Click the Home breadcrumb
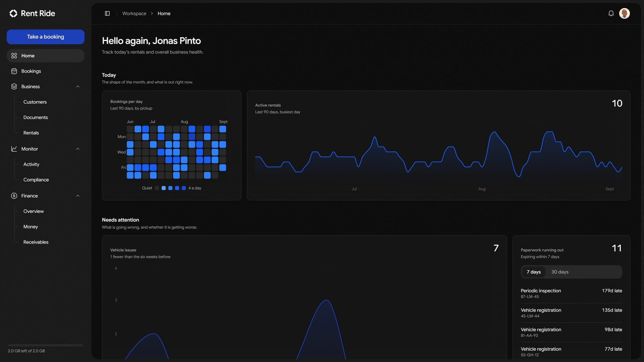Screen dimensions: 644x362 point(164,13)
